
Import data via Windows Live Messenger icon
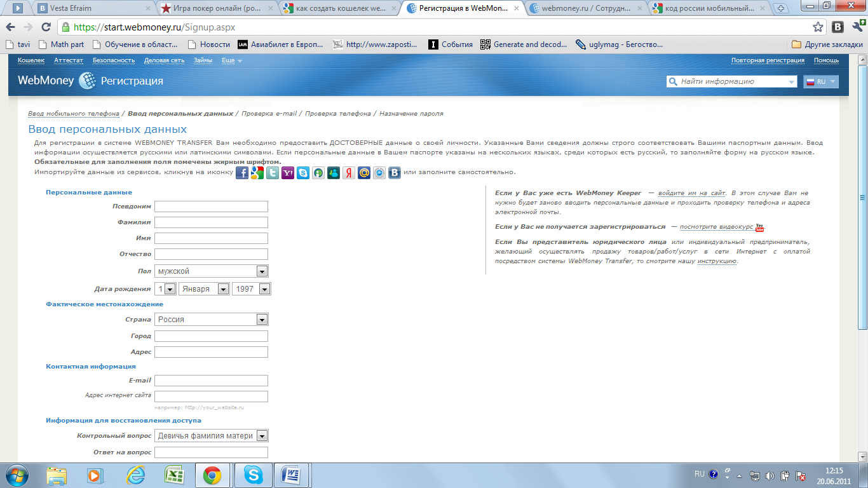334,173
